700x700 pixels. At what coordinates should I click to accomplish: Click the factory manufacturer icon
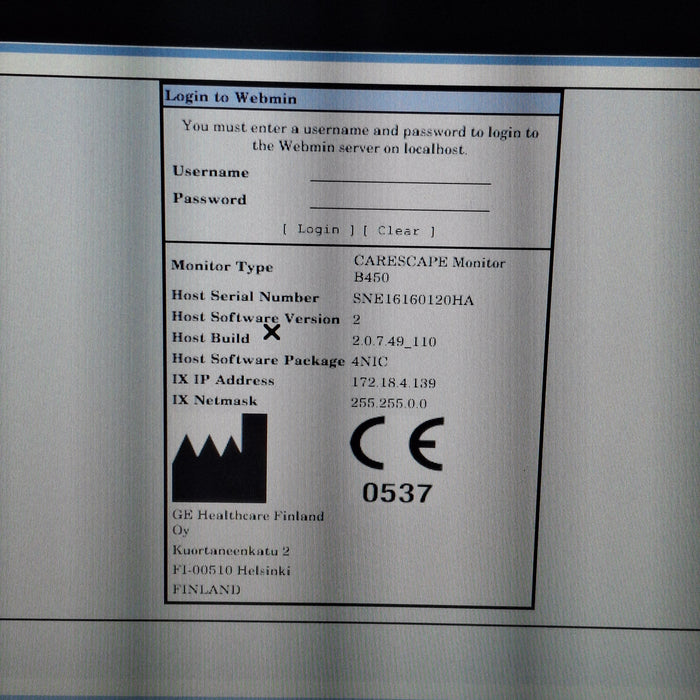point(219,459)
